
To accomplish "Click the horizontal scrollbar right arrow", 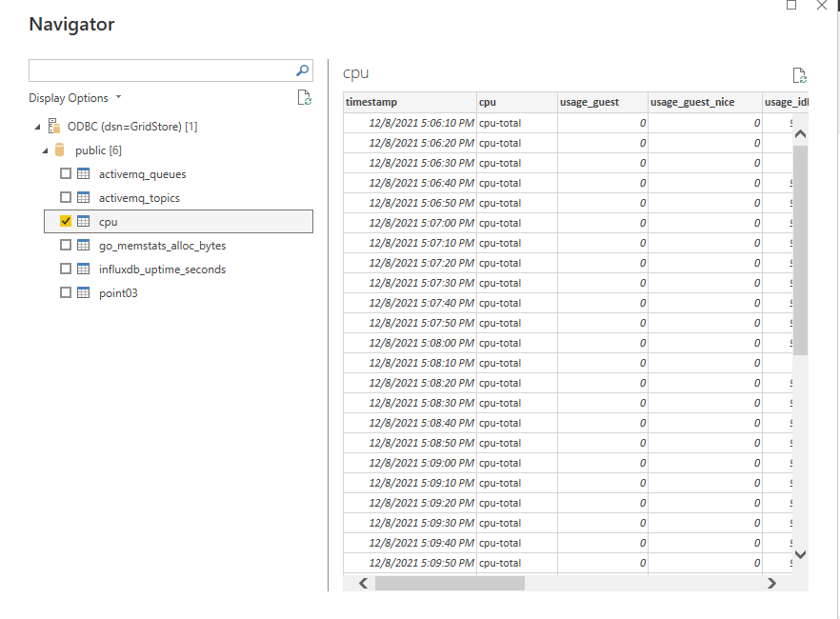I will pyautogui.click(x=770, y=584).
